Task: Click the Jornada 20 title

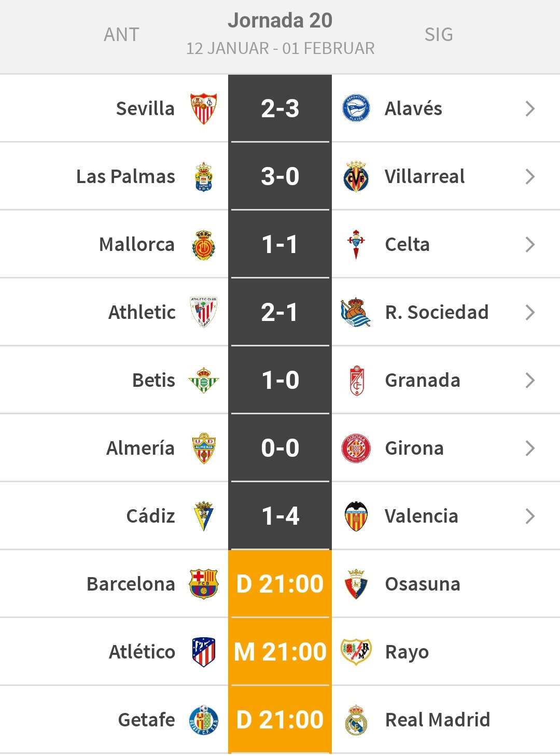Action: (x=280, y=21)
